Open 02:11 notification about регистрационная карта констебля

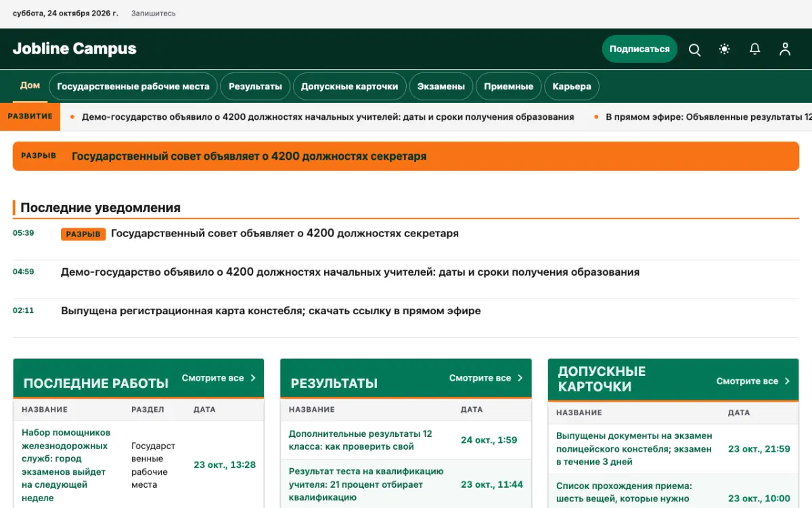(x=271, y=311)
